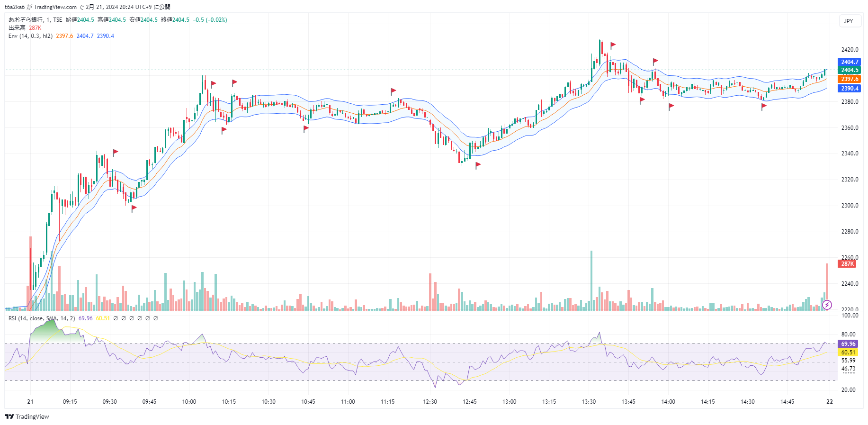This screenshot has width=868, height=425.
Task: Select the lowest red flag after 09:30
Action: pos(134,208)
